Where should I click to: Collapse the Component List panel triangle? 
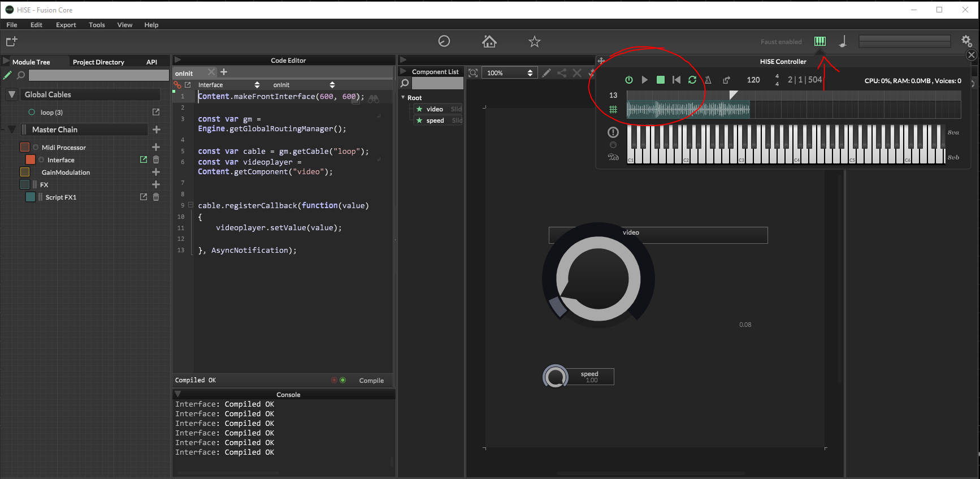click(404, 72)
